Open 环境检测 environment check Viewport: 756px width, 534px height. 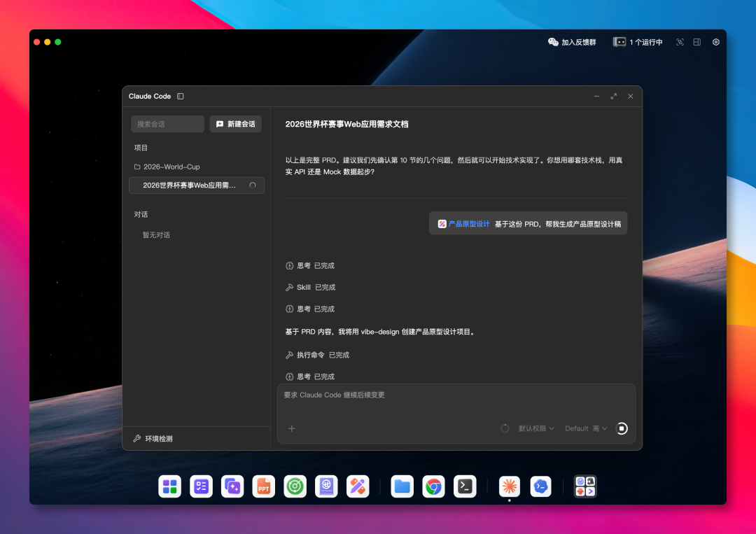click(153, 439)
